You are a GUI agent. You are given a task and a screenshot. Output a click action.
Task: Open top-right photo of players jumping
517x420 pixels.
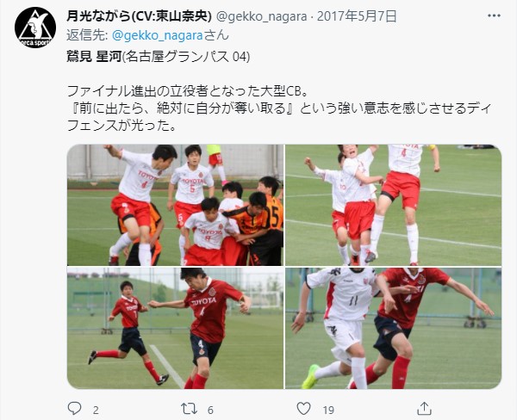click(x=393, y=205)
